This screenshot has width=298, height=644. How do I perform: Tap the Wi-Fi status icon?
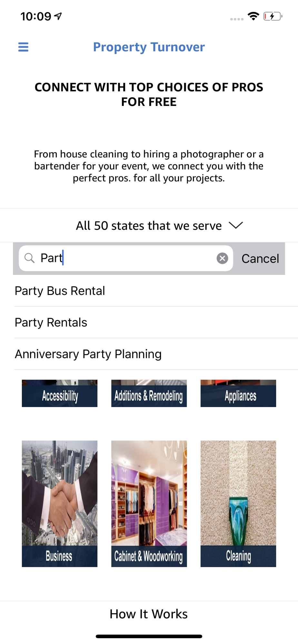(253, 16)
